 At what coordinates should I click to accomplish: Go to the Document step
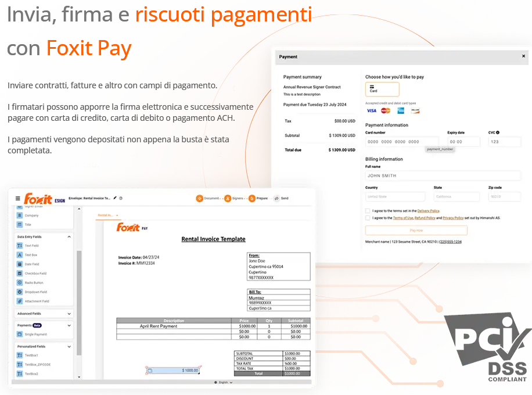208,198
